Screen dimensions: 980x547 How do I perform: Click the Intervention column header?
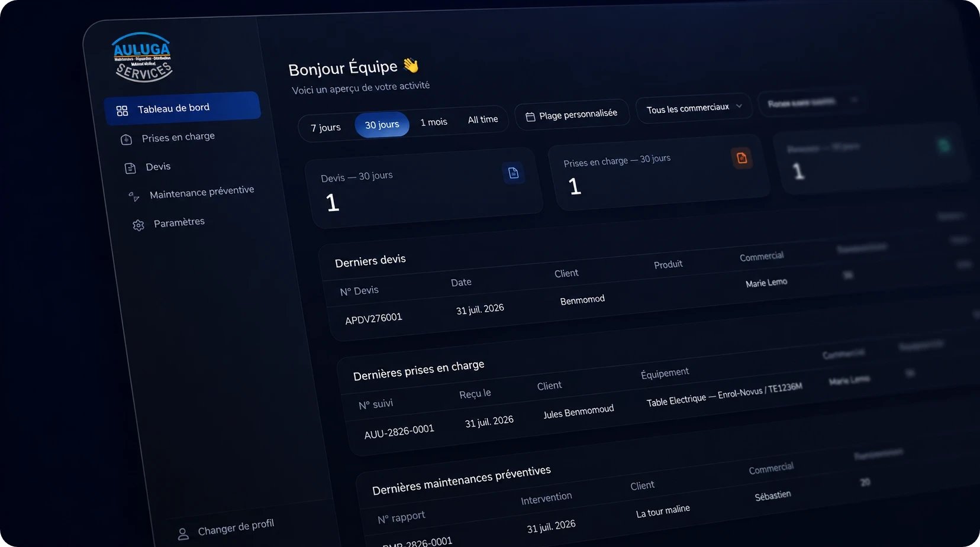pos(546,499)
